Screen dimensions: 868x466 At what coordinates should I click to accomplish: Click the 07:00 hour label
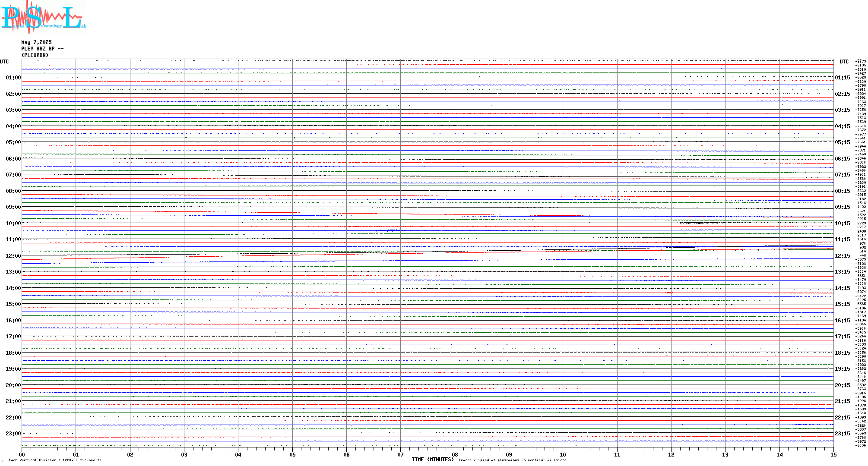(13, 175)
